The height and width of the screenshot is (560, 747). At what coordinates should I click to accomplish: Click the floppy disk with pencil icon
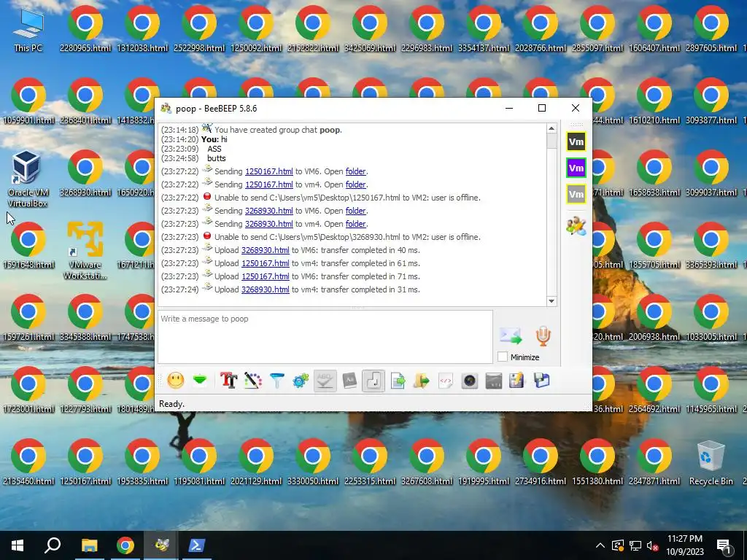[517, 381]
